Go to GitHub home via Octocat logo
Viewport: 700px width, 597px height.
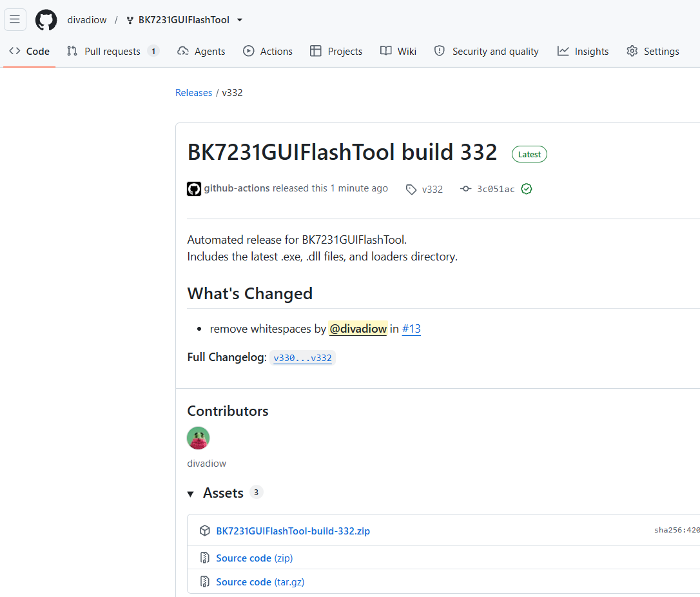(x=46, y=20)
